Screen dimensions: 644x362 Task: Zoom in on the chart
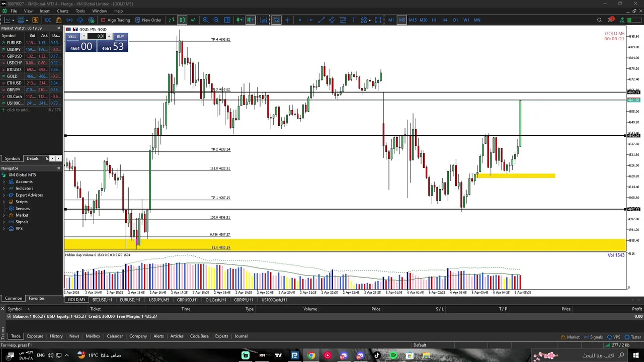tap(205, 20)
